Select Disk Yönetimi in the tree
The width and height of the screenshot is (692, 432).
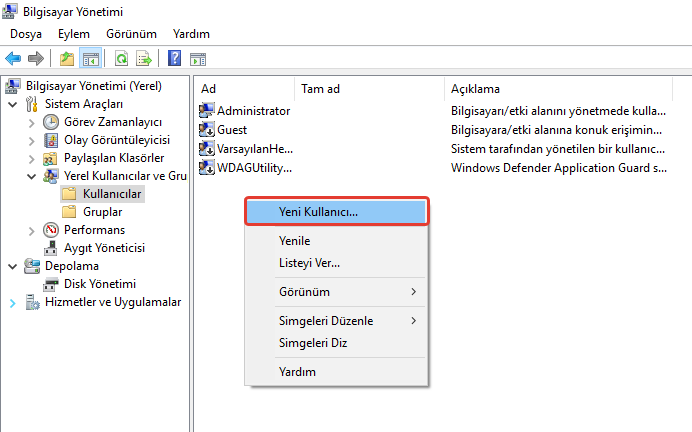pos(99,284)
